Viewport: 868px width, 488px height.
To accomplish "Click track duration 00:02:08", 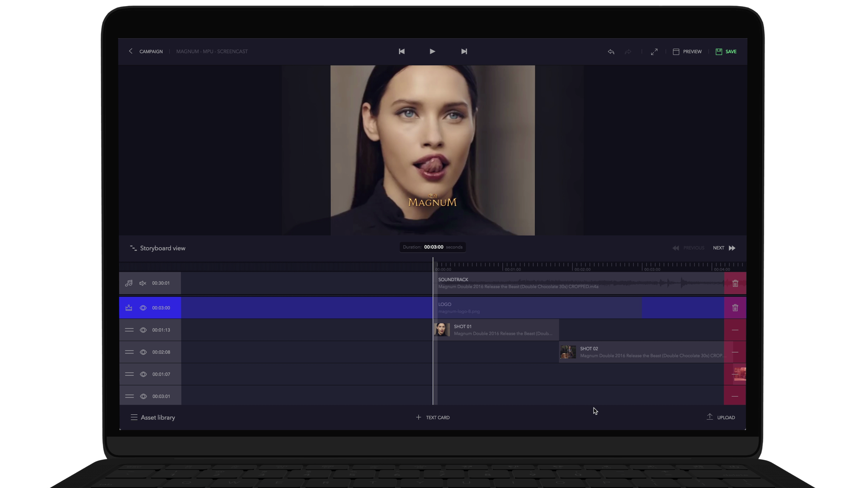I will pyautogui.click(x=161, y=352).
